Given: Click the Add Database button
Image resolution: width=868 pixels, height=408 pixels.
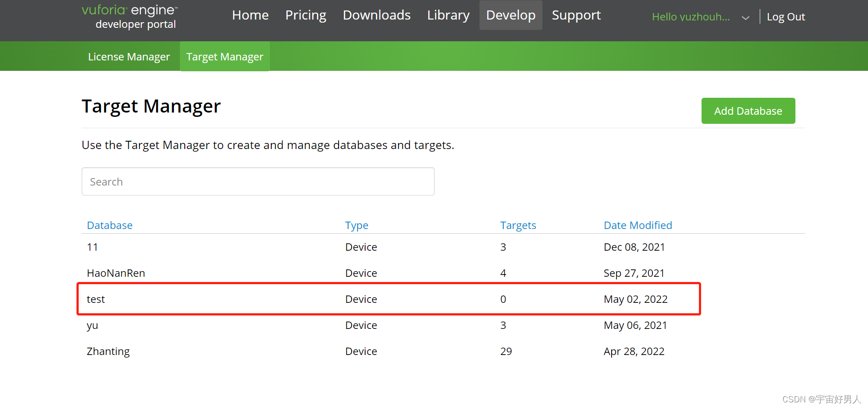Looking at the screenshot, I should 748,111.
